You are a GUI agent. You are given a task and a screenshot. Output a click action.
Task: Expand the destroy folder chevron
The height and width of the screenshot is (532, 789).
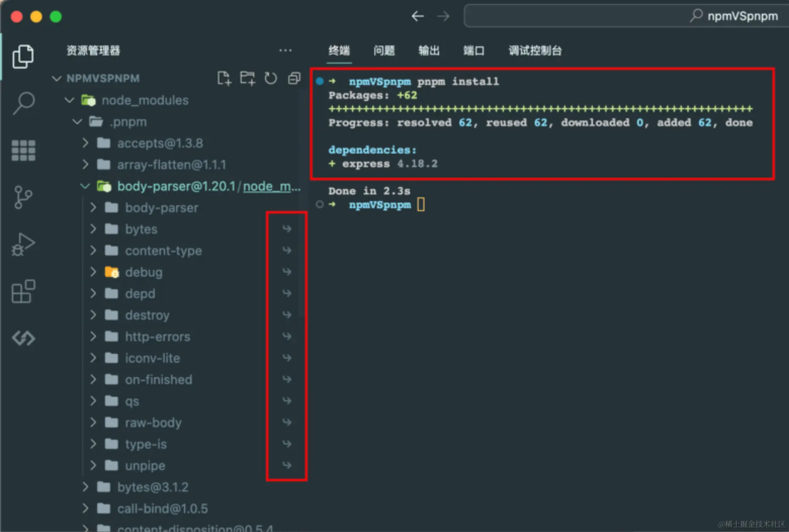tap(93, 315)
